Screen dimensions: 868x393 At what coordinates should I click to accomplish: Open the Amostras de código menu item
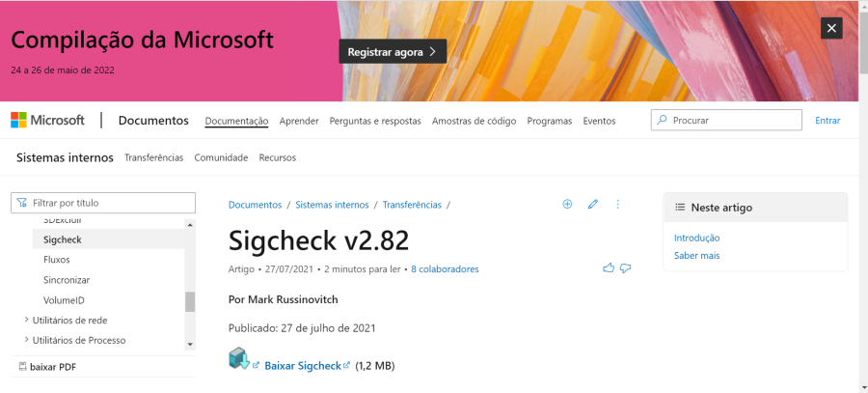(474, 122)
